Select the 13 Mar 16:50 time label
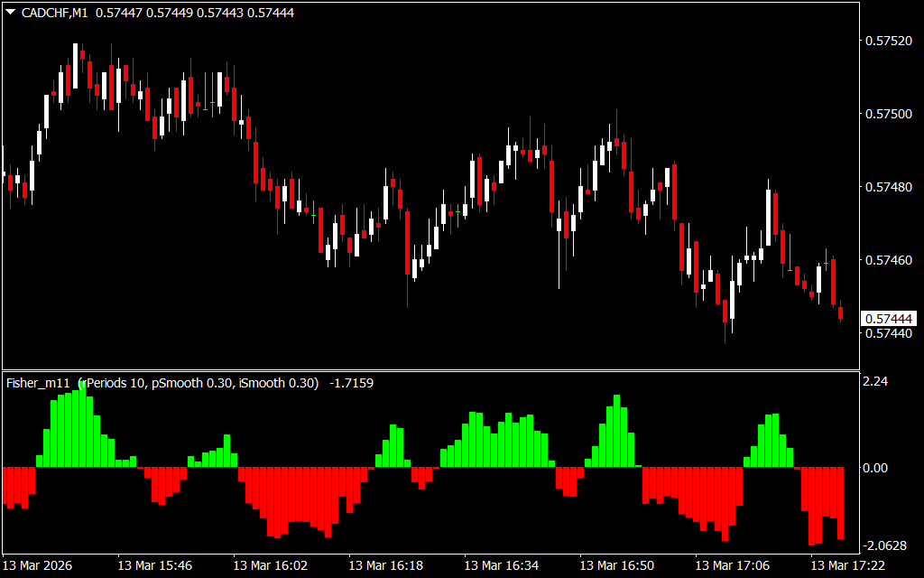Viewport: 924px width, 578px height. (x=617, y=565)
